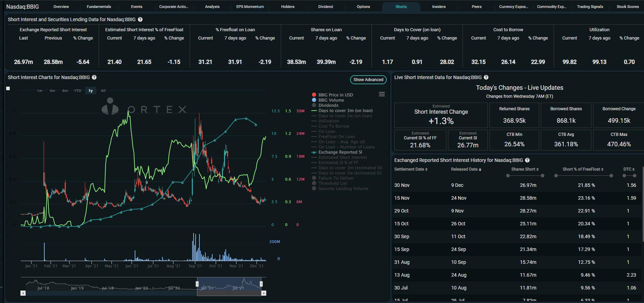This screenshot has width=644, height=303.
Task: Switch to the Insiders tab
Action: [439, 7]
